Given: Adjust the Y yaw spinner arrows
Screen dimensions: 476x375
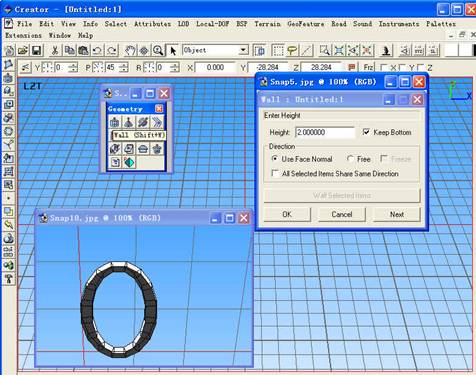Looking at the screenshot, I should click(73, 67).
